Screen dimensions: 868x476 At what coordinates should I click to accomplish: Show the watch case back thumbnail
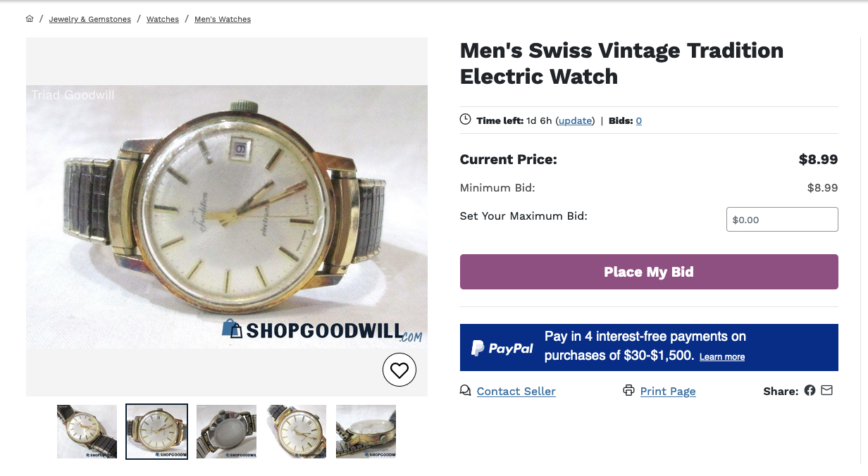coord(226,432)
